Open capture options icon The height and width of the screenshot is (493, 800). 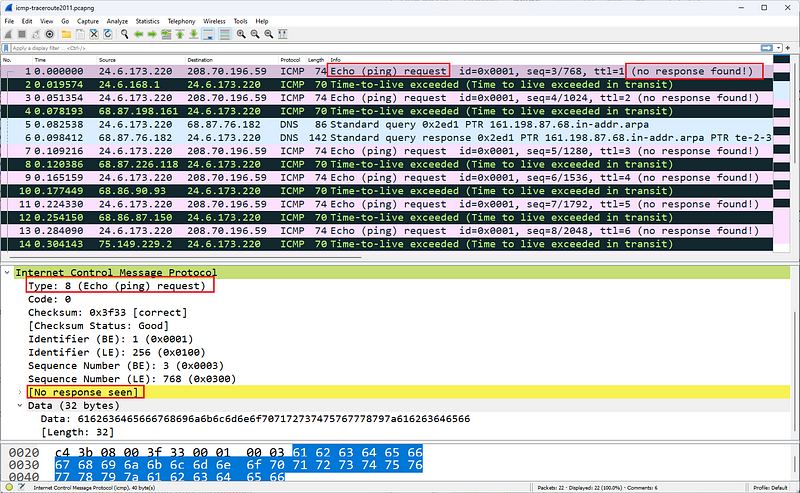pos(49,34)
